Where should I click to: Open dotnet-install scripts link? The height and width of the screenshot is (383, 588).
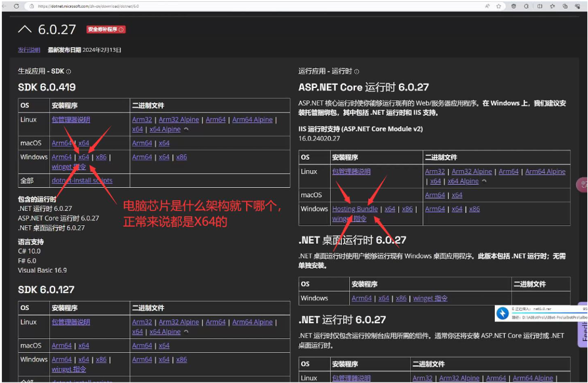pos(82,181)
